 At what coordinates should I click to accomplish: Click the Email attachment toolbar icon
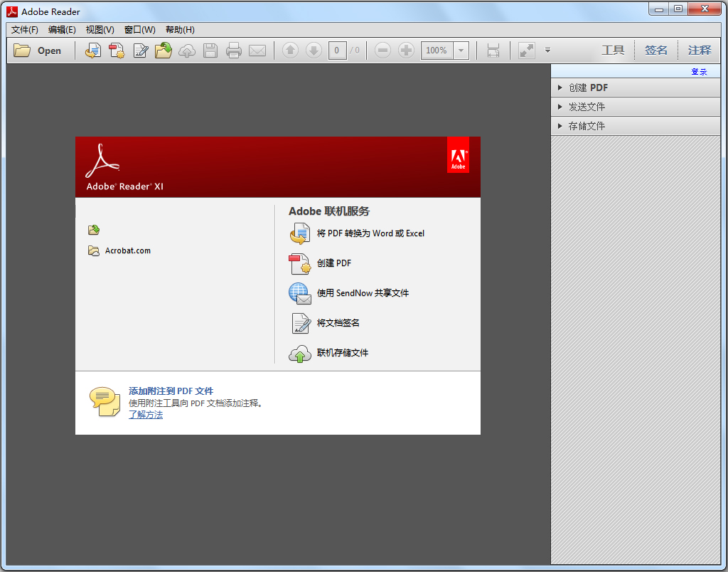[x=257, y=51]
